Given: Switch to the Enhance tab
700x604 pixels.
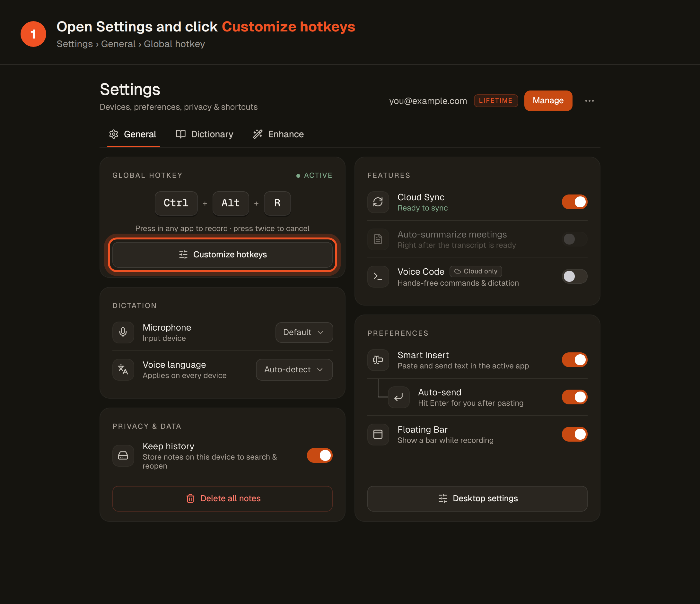Looking at the screenshot, I should click(x=278, y=134).
